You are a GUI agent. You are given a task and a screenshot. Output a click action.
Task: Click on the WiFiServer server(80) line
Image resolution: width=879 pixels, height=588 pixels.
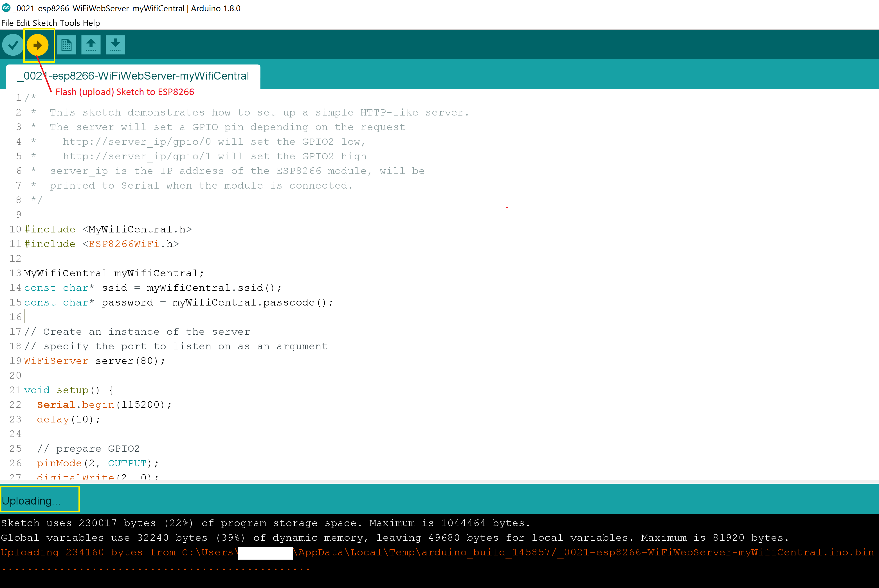(x=94, y=361)
